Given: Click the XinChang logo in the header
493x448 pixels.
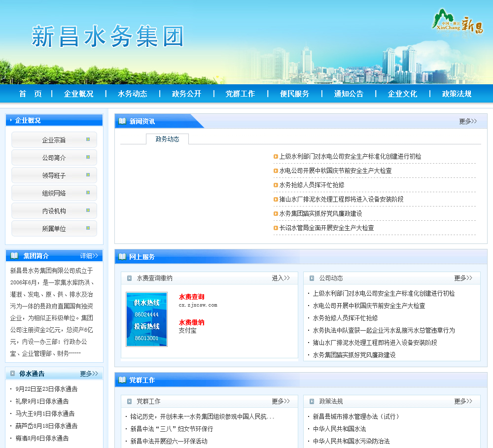Looking at the screenshot, I should [x=458, y=22].
